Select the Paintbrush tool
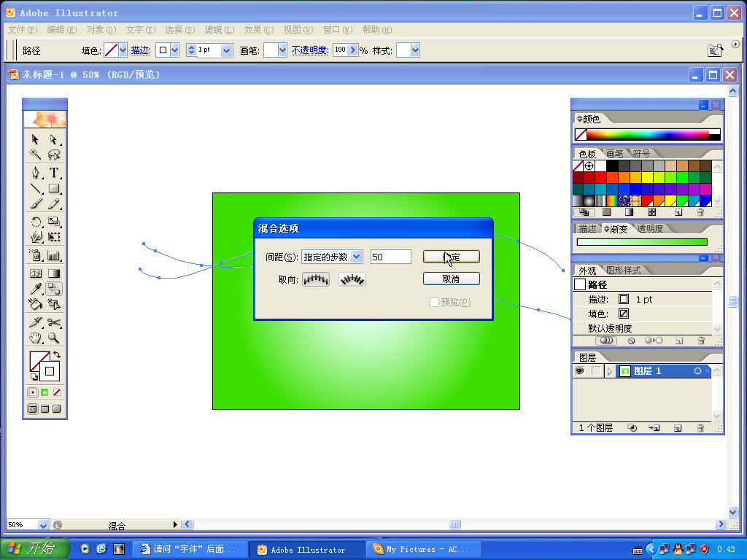Image resolution: width=747 pixels, height=560 pixels. click(x=35, y=204)
